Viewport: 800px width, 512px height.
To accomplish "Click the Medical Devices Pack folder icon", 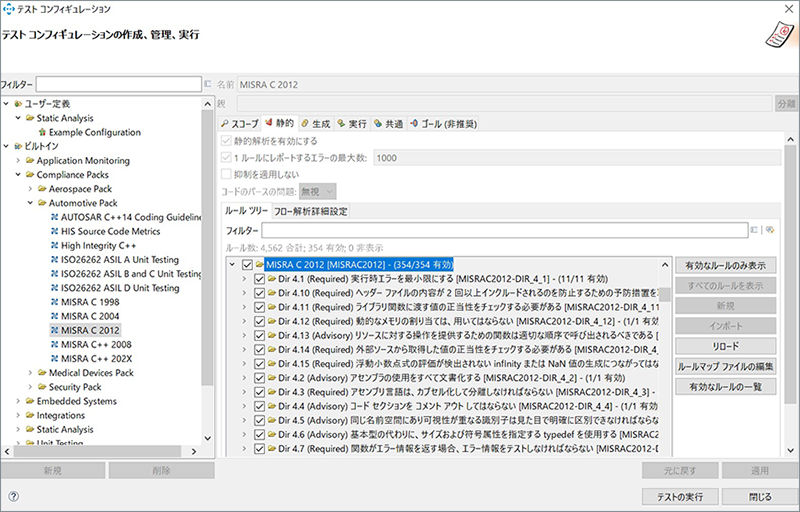I will (x=42, y=373).
